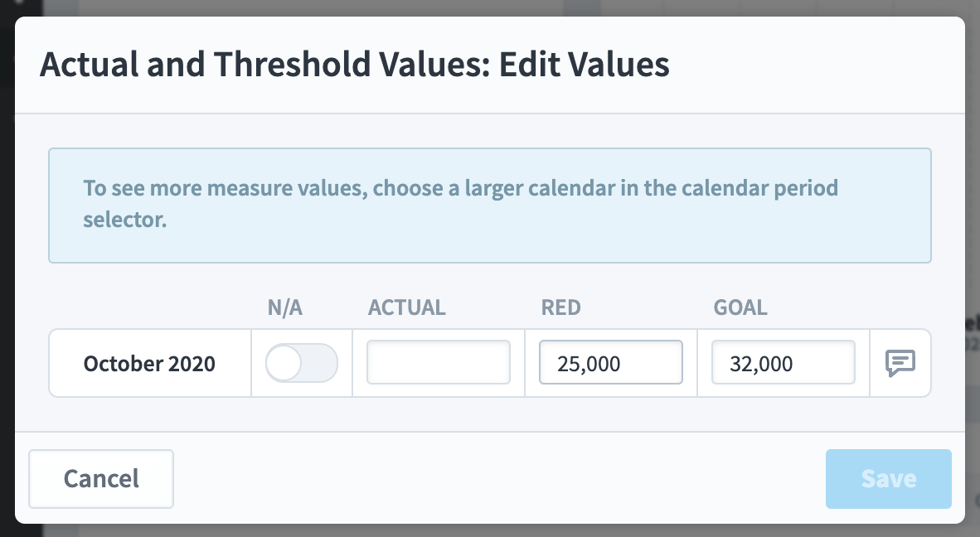
Task: Click the dimmed backdrop right of the dialog
Action: pyautogui.click(x=973, y=268)
